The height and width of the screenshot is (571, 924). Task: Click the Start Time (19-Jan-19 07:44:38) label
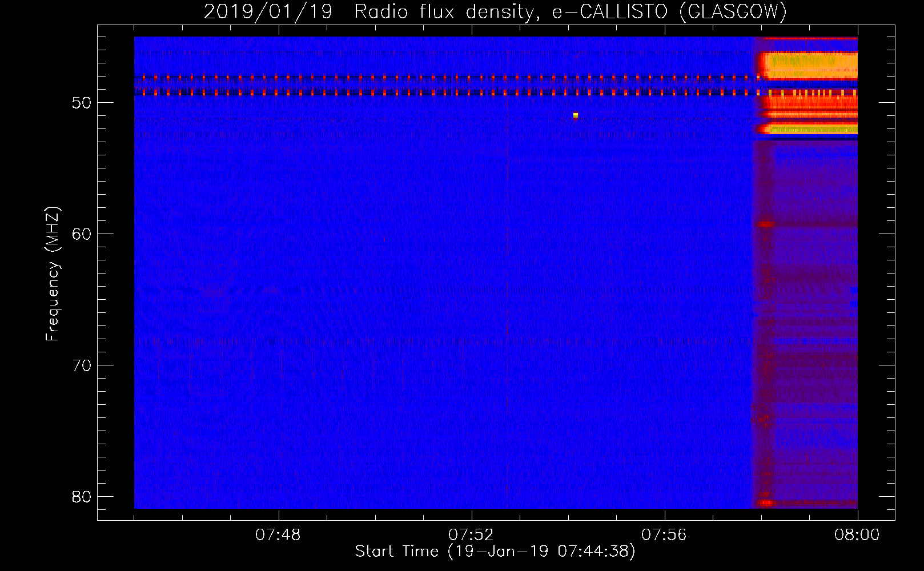click(495, 552)
